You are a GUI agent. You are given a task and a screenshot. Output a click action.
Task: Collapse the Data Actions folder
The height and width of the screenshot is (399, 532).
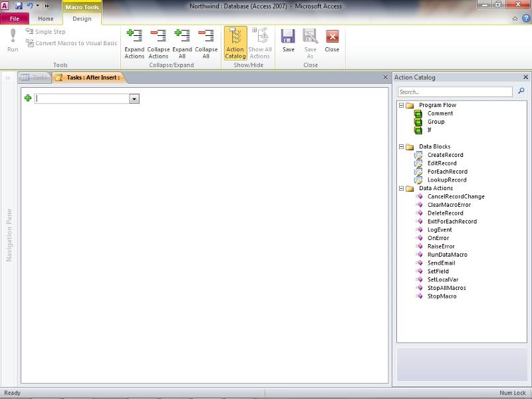(401, 188)
